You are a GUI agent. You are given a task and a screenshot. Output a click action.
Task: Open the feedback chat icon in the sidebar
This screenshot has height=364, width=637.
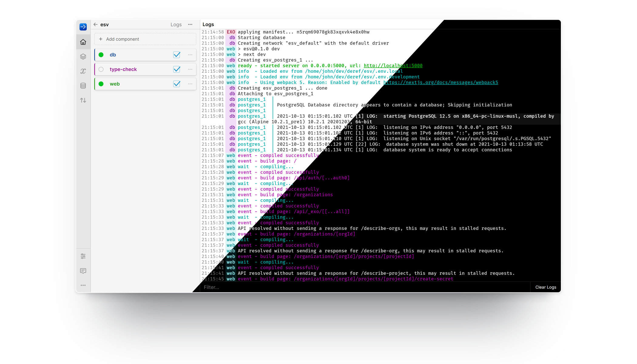point(83,271)
